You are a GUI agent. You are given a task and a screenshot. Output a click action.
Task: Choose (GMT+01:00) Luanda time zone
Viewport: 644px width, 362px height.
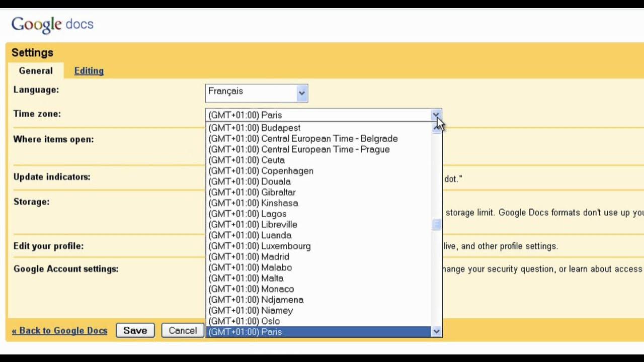pyautogui.click(x=318, y=235)
